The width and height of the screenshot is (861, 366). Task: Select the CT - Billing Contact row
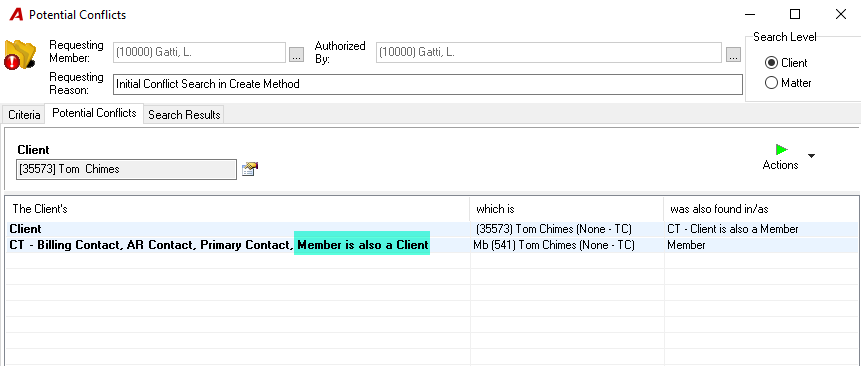point(432,245)
